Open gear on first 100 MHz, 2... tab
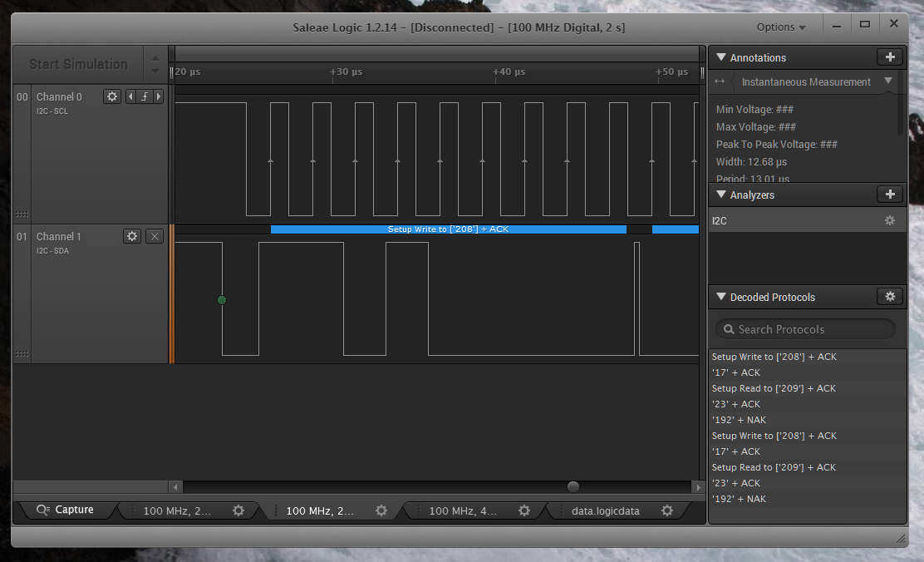The image size is (924, 562). 238,510
